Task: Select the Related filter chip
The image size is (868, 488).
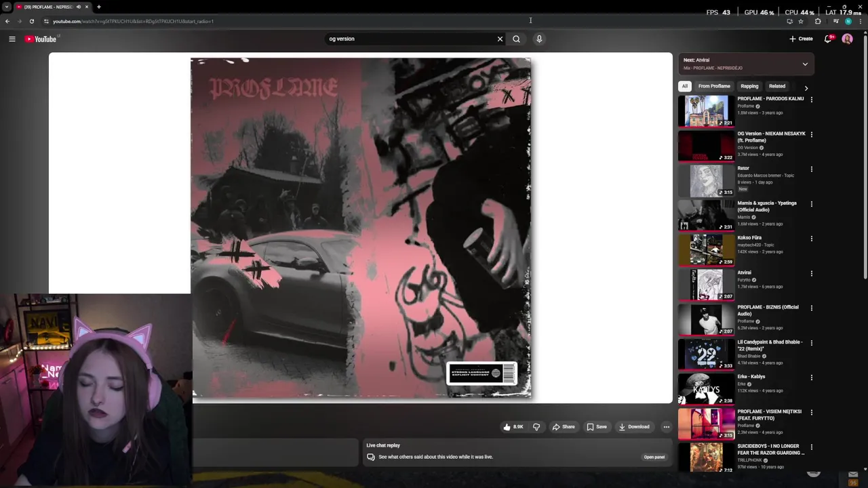Action: 777,86
